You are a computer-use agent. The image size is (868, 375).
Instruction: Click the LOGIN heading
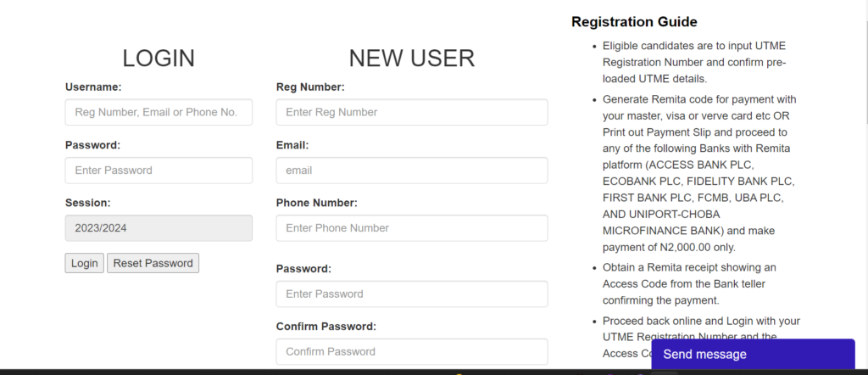point(159,58)
